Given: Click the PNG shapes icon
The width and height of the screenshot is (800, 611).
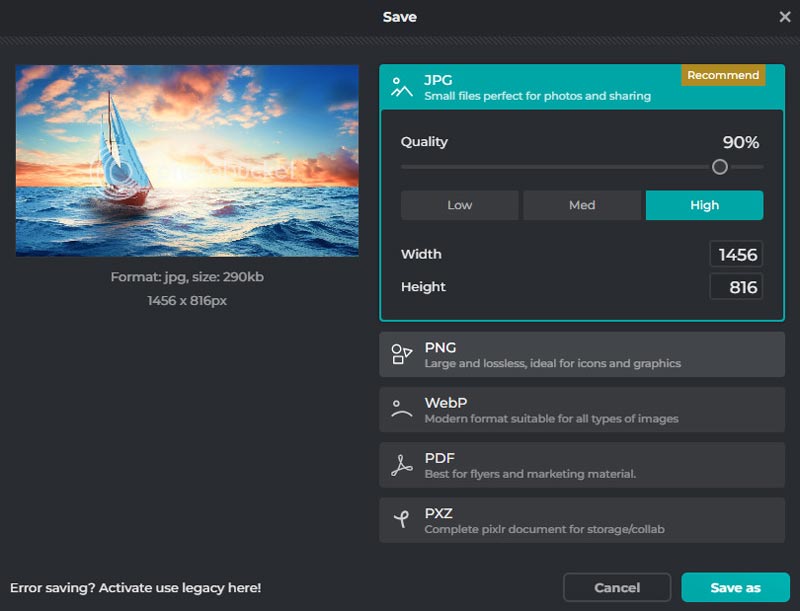Looking at the screenshot, I should [402, 354].
